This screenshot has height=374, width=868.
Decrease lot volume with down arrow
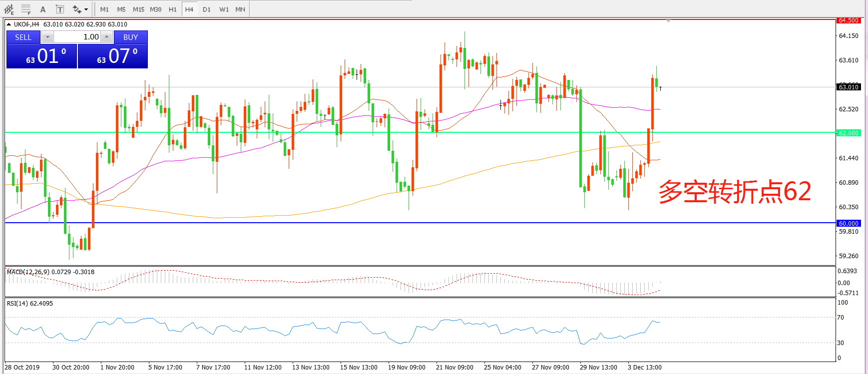(x=47, y=37)
